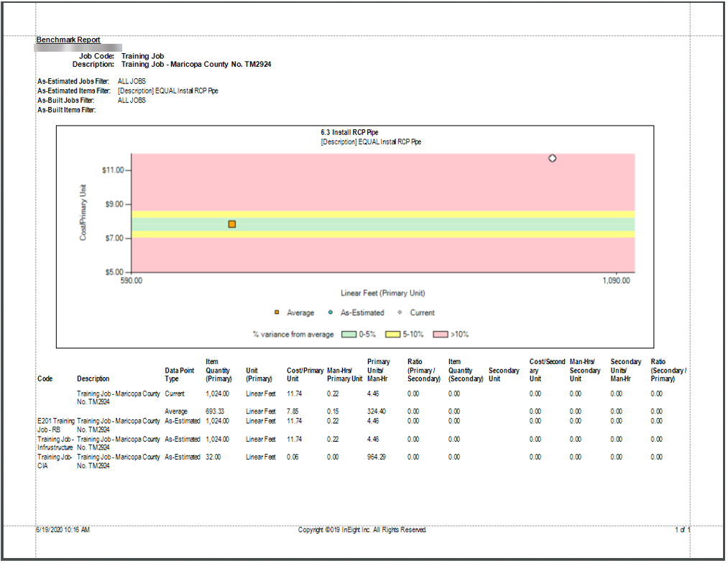Image resolution: width=728 pixels, height=563 pixels.
Task: Select the orange Average legend marker
Action: click(x=276, y=312)
